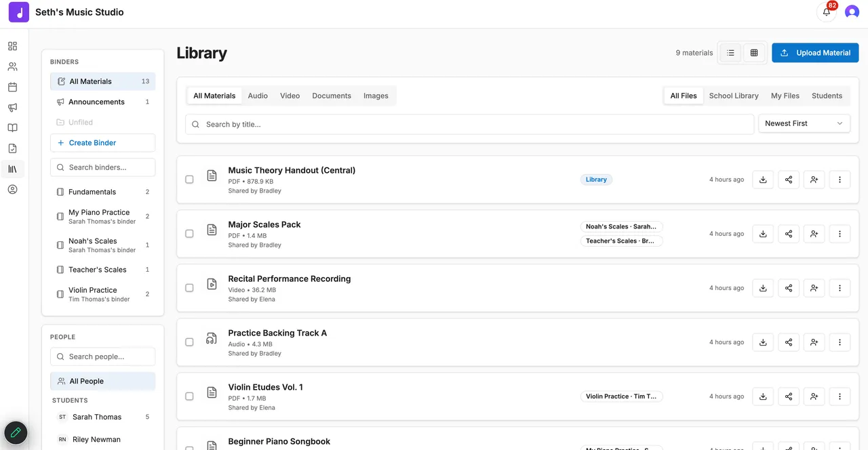The width and height of the screenshot is (868, 450).
Task: Click the Search people field
Action: 102,356
